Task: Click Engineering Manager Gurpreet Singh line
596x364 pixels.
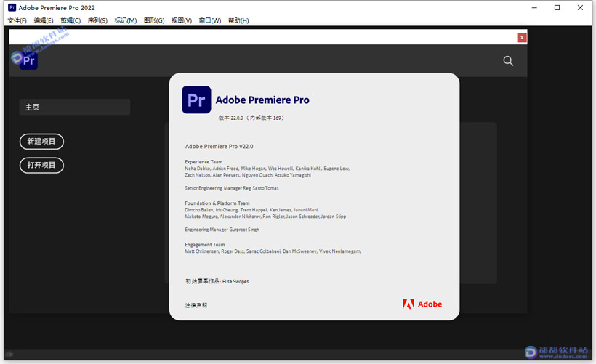Action: click(222, 230)
